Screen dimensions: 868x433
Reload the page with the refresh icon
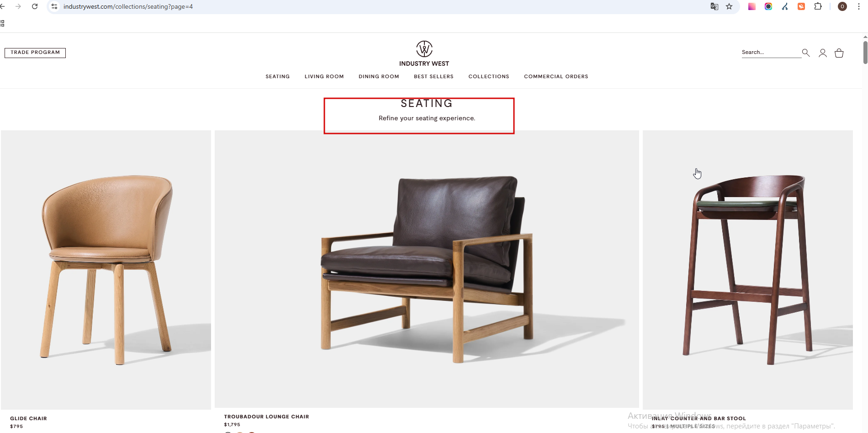(35, 6)
